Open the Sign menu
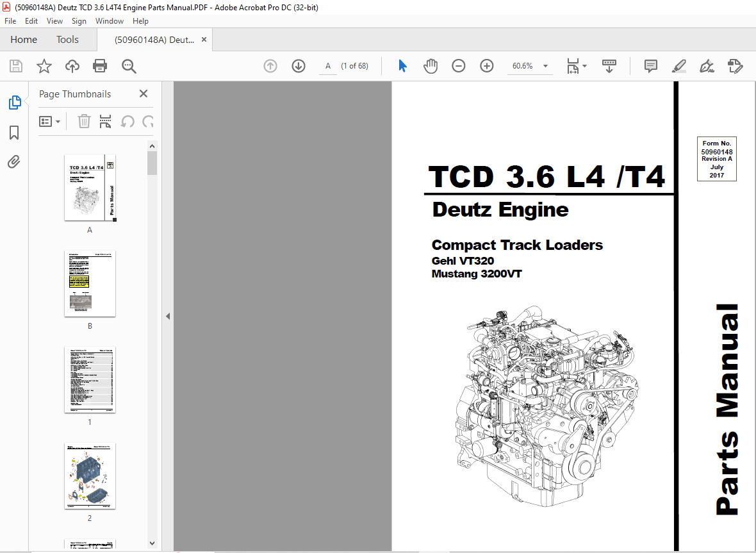 pos(79,21)
